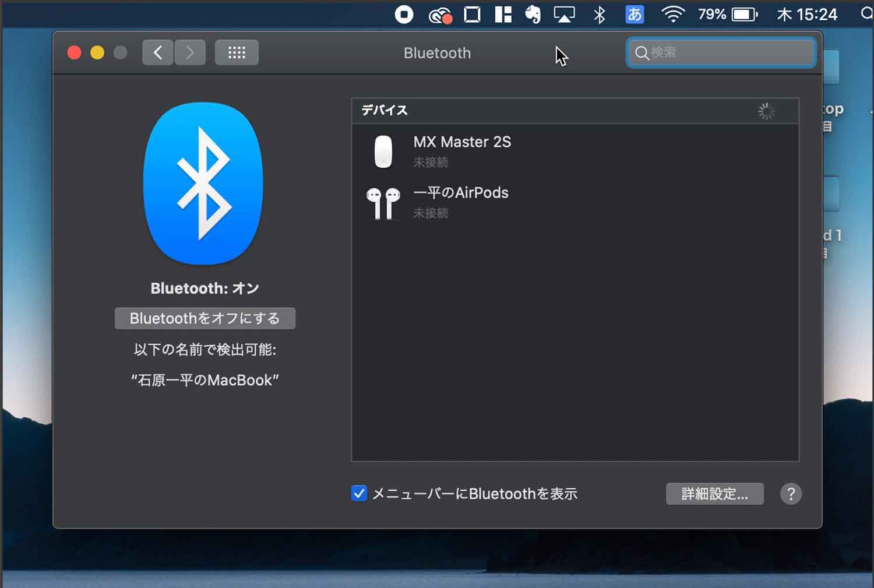This screenshot has width=874, height=588.
Task: Go forward with the right chevron button
Action: [190, 52]
